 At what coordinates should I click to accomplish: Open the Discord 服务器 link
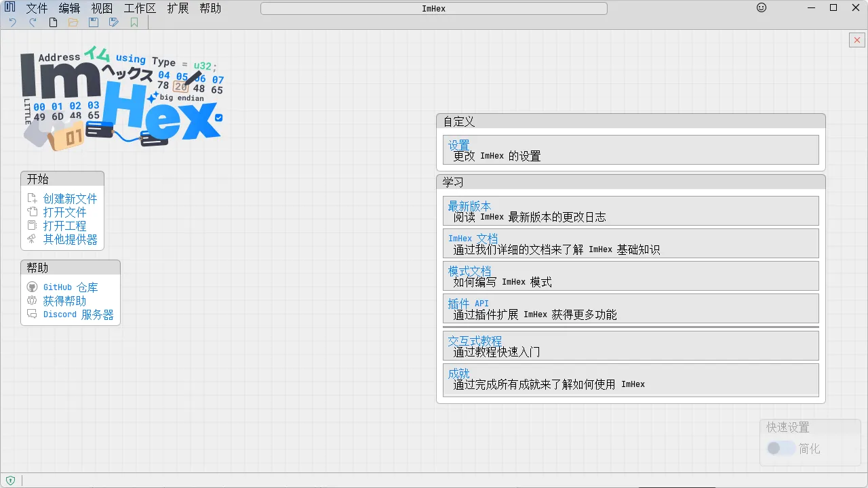(79, 314)
